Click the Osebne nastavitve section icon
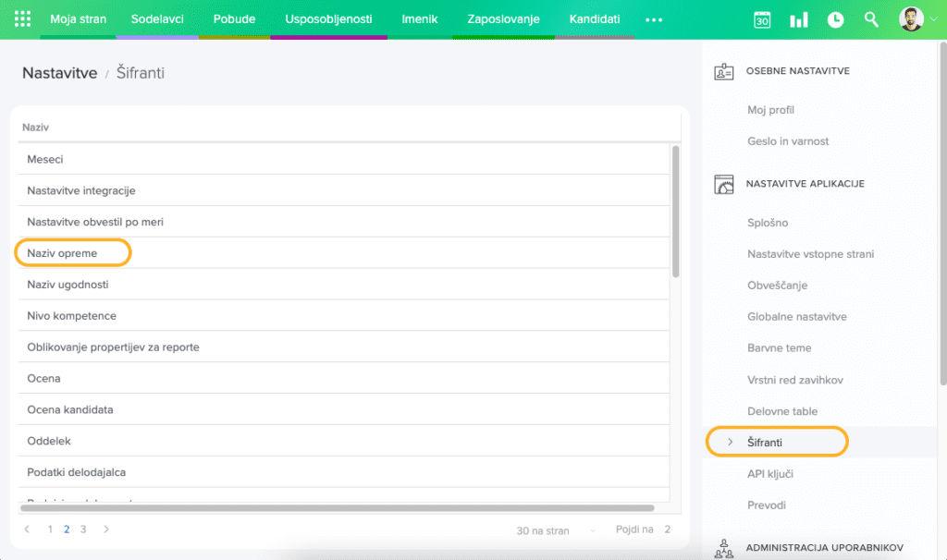Viewport: 947px width, 560px height. point(724,71)
